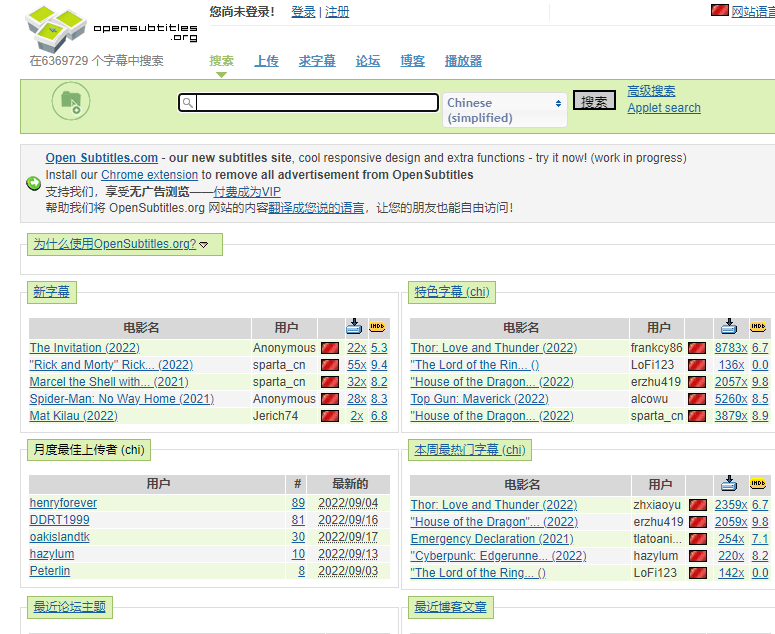The image size is (775, 634).
Task: Open the 论坛 navigation tab
Action: click(368, 61)
